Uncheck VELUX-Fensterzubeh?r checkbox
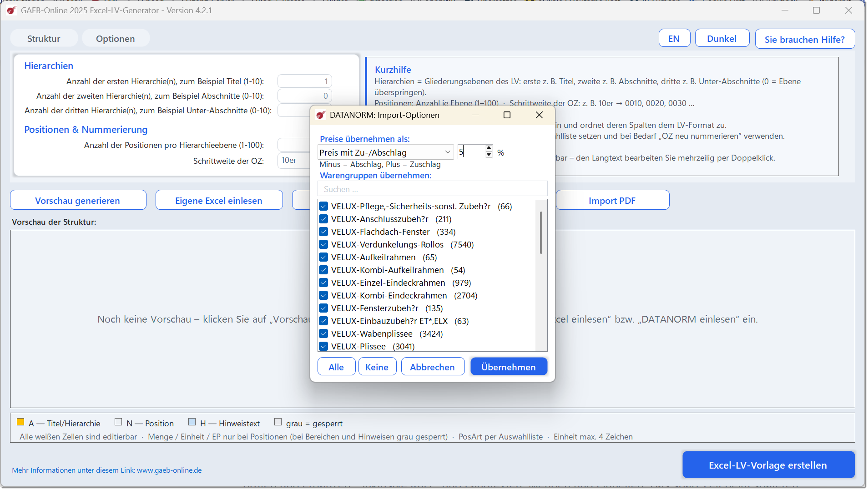Screen dimensions: 868x490 (x=323, y=308)
